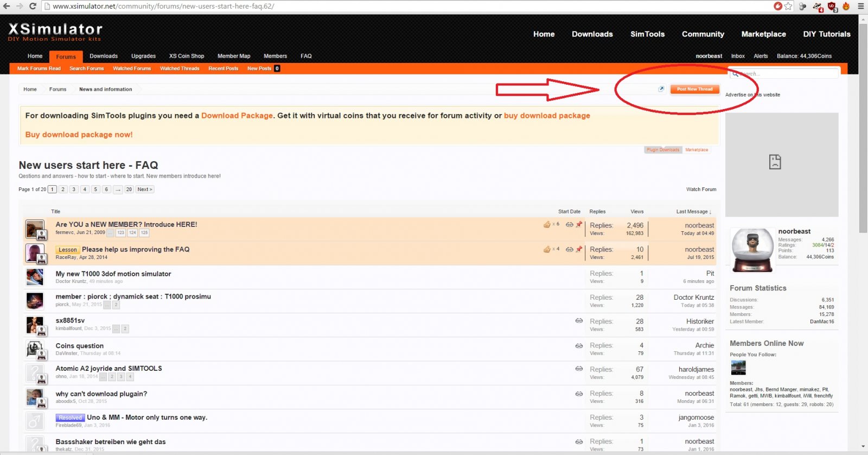The height and width of the screenshot is (455, 868).
Task: Click the like thumb icon on the Introduce HERE thread
Action: tap(547, 224)
